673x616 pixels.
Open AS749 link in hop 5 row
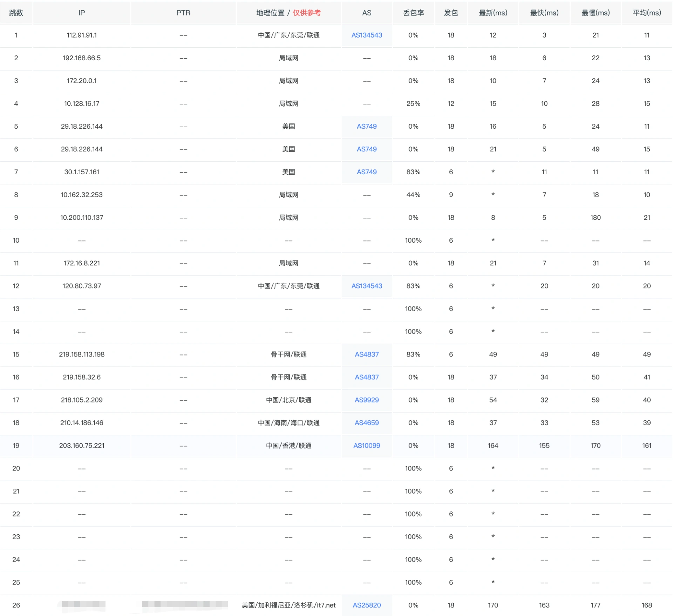click(x=367, y=126)
